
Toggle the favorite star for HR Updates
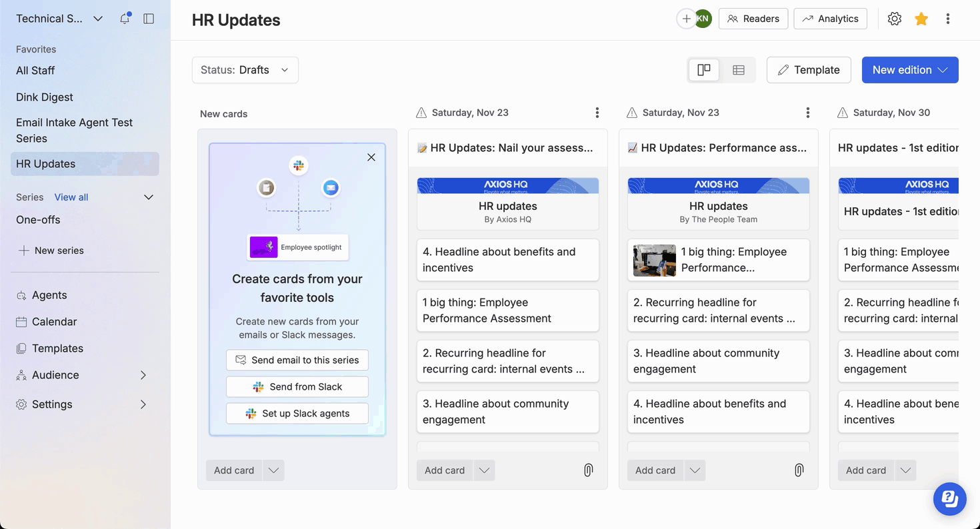[921, 19]
